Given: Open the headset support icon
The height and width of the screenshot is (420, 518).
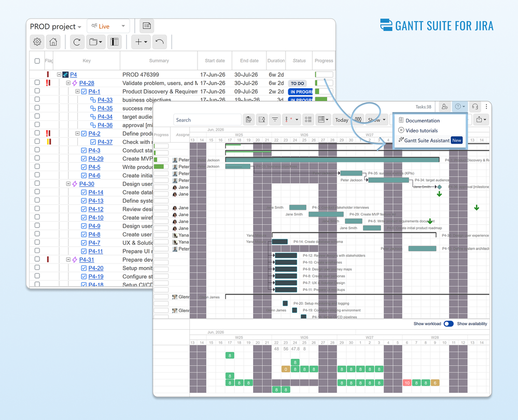Looking at the screenshot, I should click(x=475, y=106).
